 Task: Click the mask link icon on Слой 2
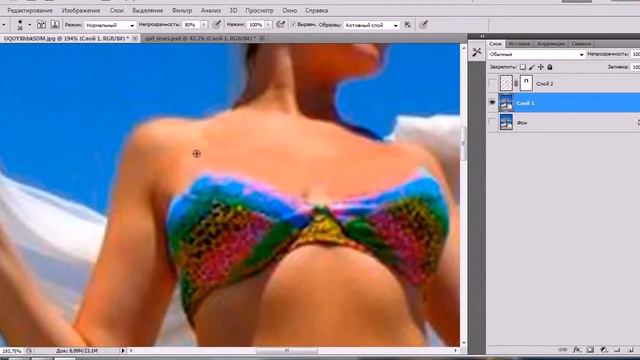point(516,84)
